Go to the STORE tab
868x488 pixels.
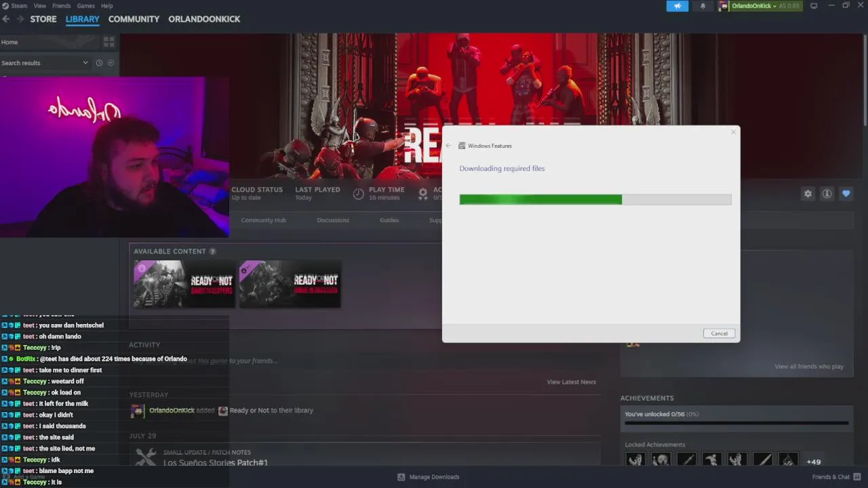pos(43,19)
